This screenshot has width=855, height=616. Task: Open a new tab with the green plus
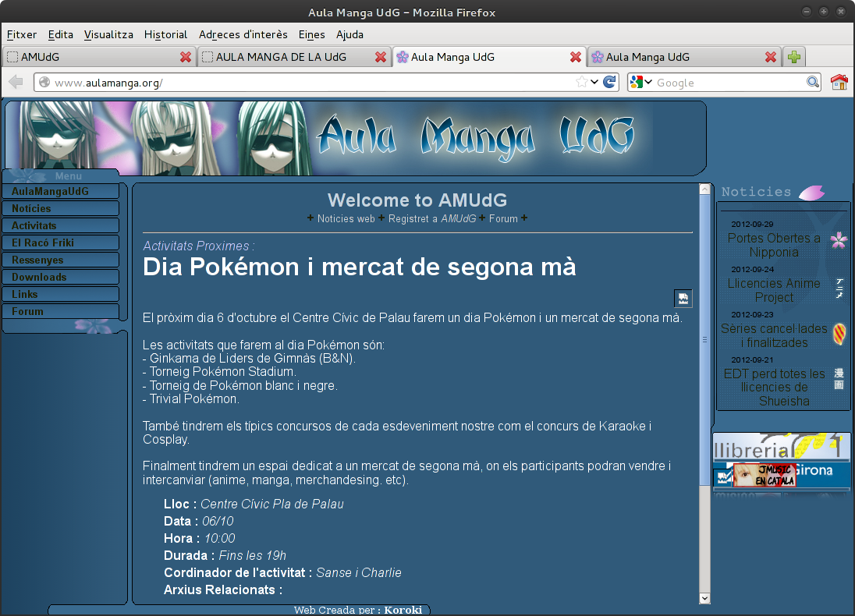tap(794, 57)
